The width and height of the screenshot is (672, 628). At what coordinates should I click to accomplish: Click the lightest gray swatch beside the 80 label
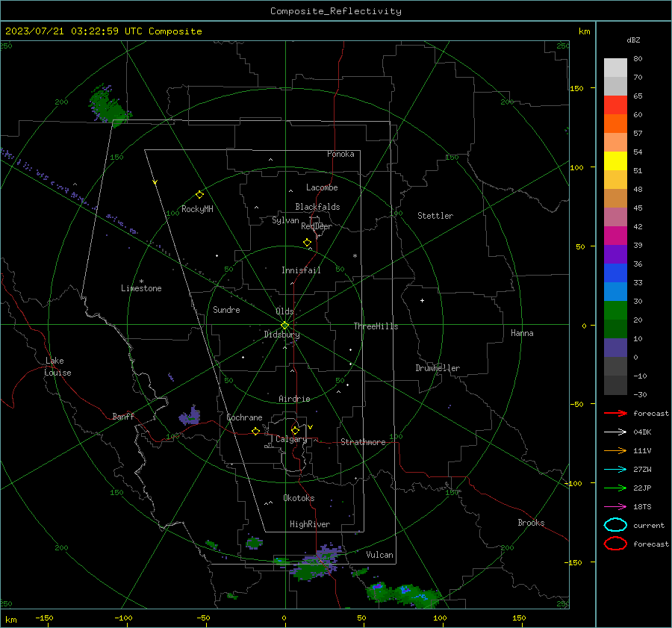615,67
